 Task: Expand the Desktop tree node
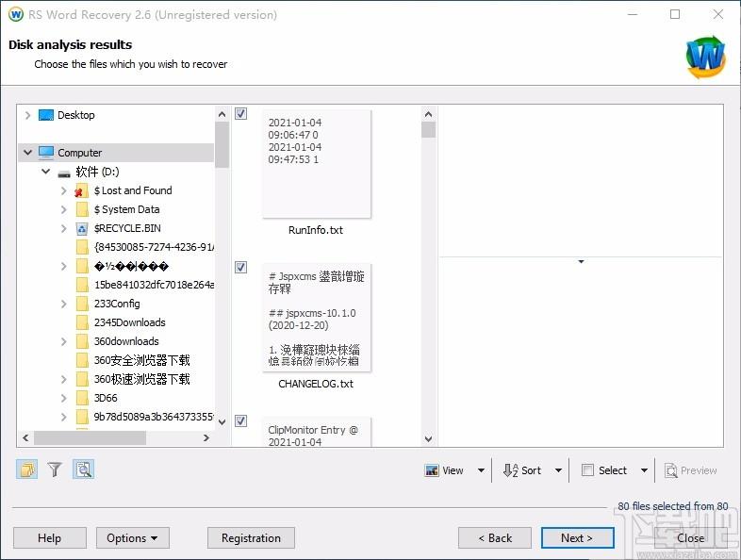(27, 115)
